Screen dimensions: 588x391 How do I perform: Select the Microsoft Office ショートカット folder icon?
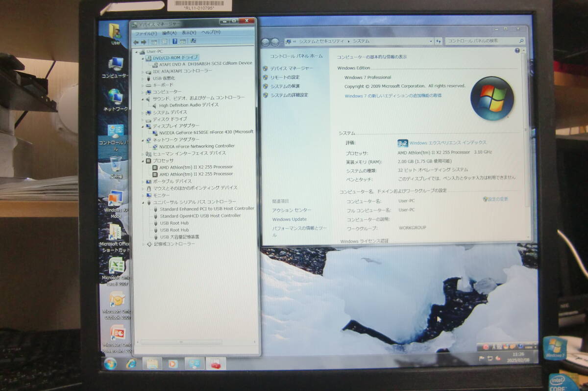tap(116, 237)
